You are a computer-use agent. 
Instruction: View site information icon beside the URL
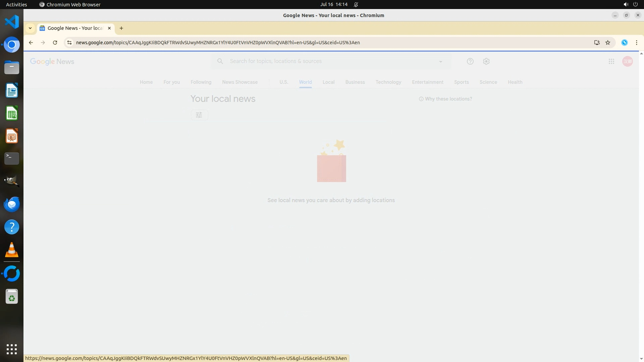pos(69,43)
